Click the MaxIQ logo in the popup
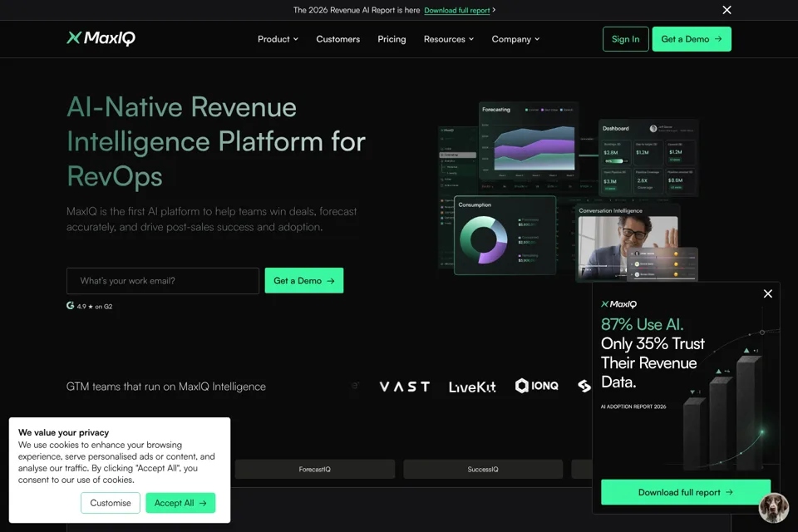This screenshot has width=798, height=532. (618, 304)
